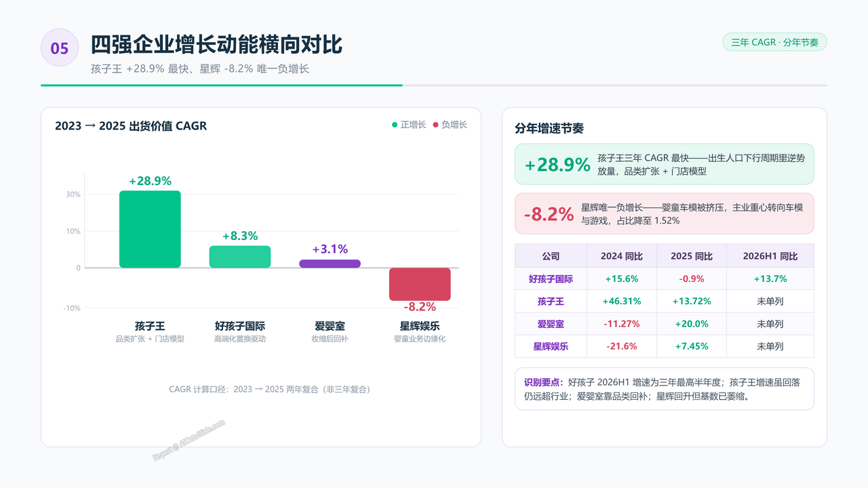Click the +13.72% table cell
This screenshot has width=868, height=488.
692,301
